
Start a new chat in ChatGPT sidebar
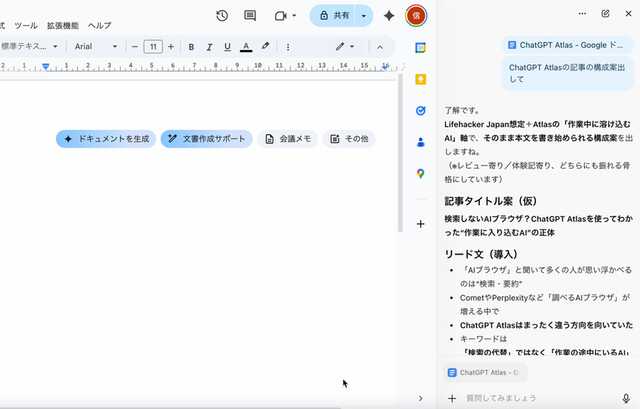tap(605, 13)
